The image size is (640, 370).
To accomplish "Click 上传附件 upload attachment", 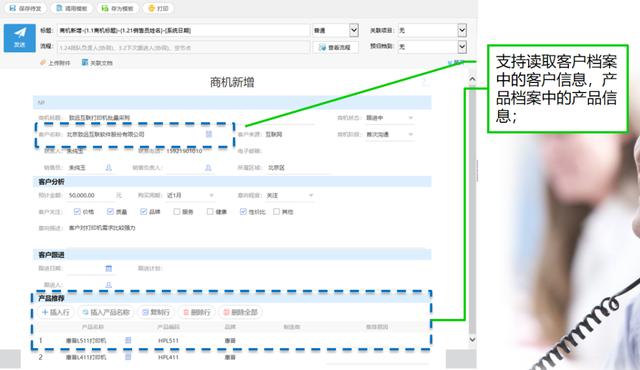I will pyautogui.click(x=55, y=63).
